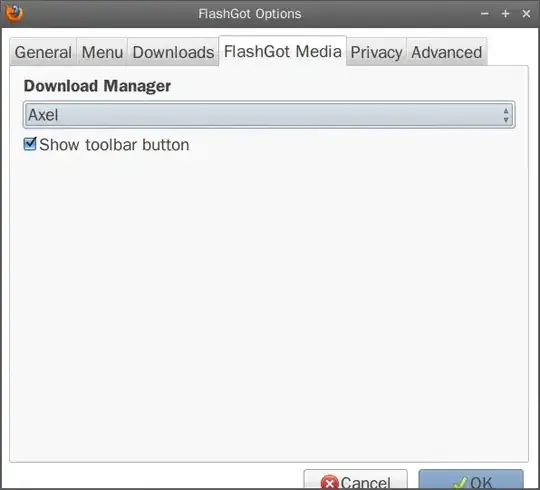
Task: Switch to the General tab
Action: click(x=43, y=52)
